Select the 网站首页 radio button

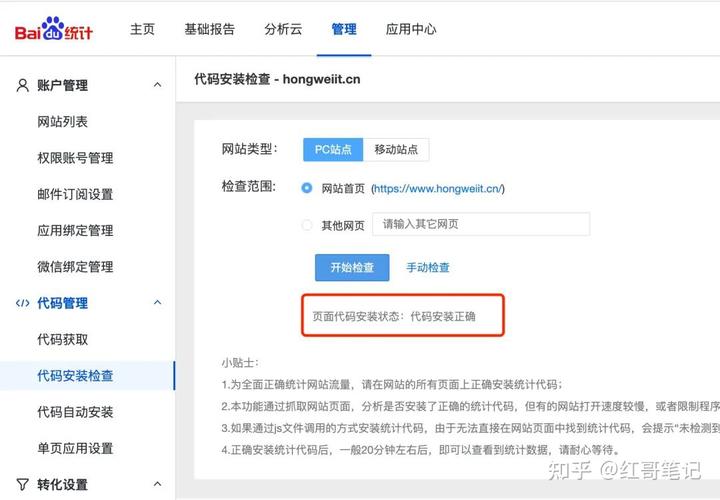pyautogui.click(x=307, y=188)
